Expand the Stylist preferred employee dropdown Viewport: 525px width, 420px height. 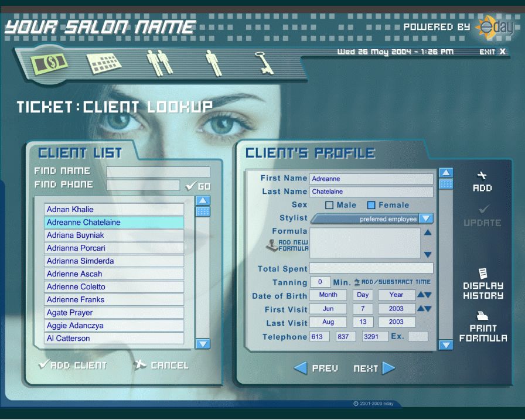[426, 218]
